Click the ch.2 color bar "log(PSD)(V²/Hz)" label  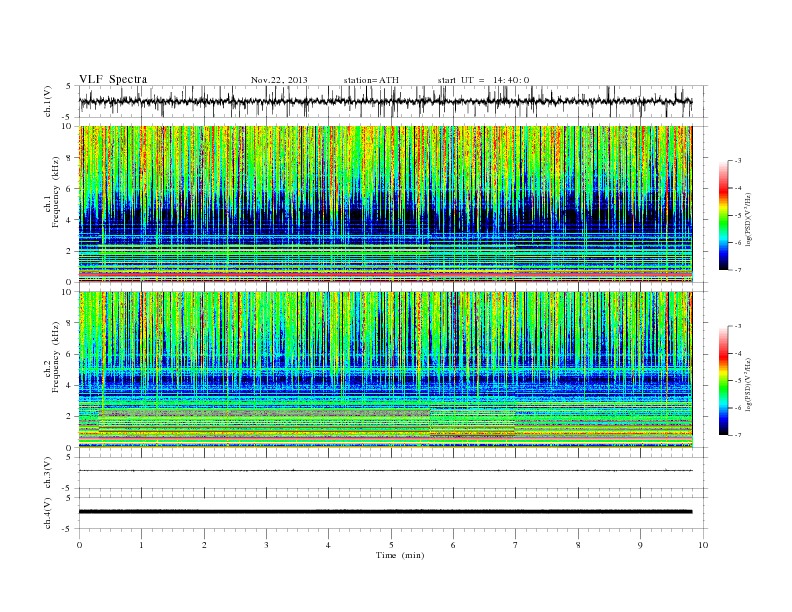tap(750, 385)
